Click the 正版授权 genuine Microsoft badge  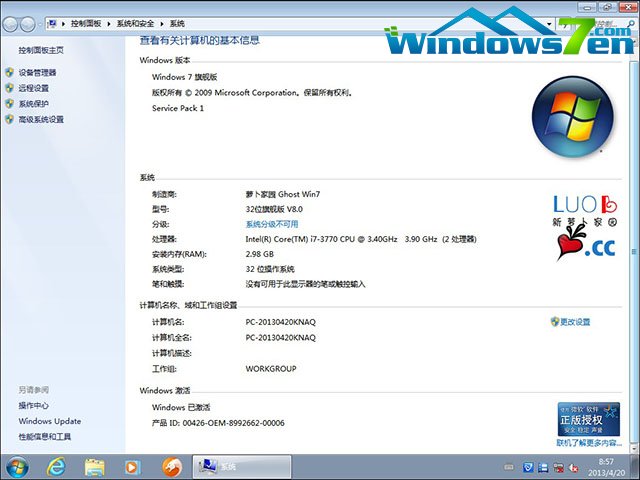(589, 419)
